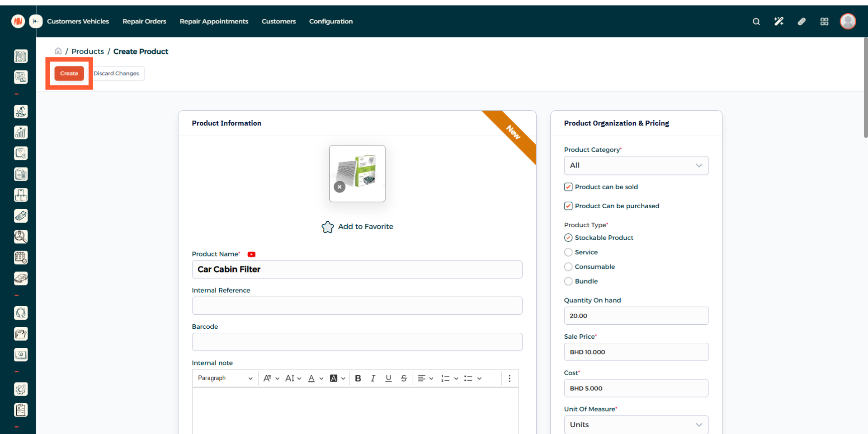
Task: Click the attachment paperclip icon in header
Action: pyautogui.click(x=802, y=22)
